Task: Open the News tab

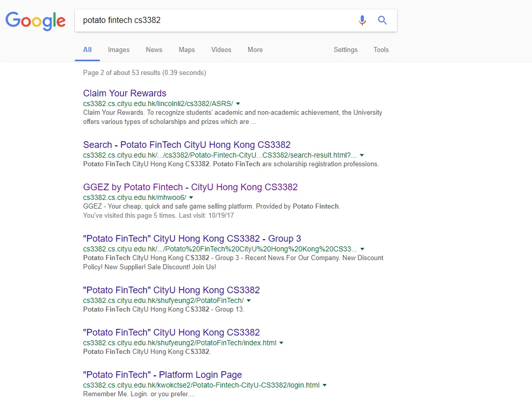Action: [x=154, y=49]
